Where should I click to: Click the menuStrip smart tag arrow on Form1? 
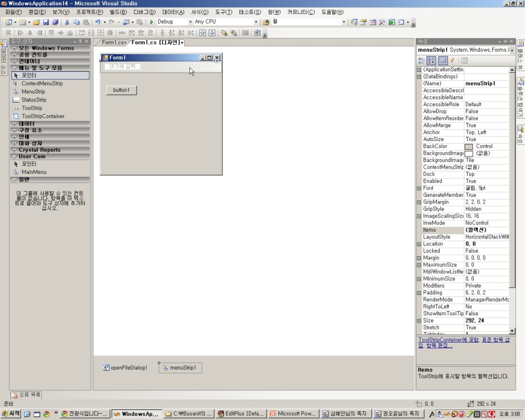[217, 61]
